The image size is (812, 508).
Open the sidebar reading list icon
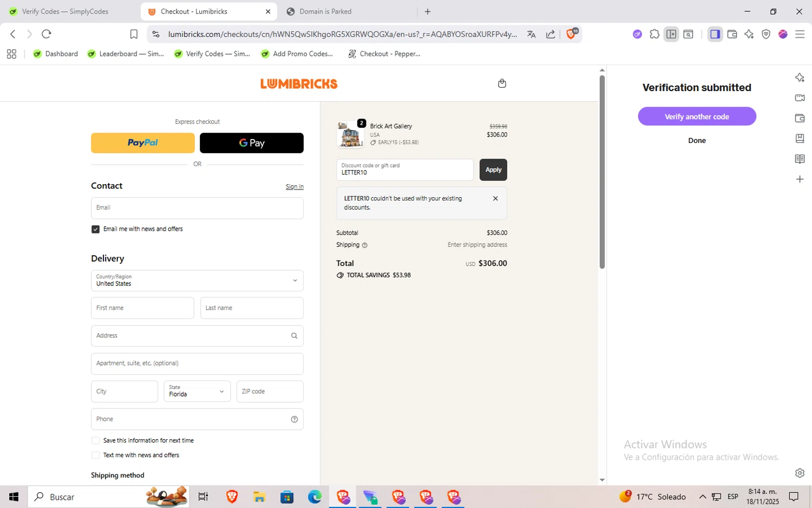point(800,159)
